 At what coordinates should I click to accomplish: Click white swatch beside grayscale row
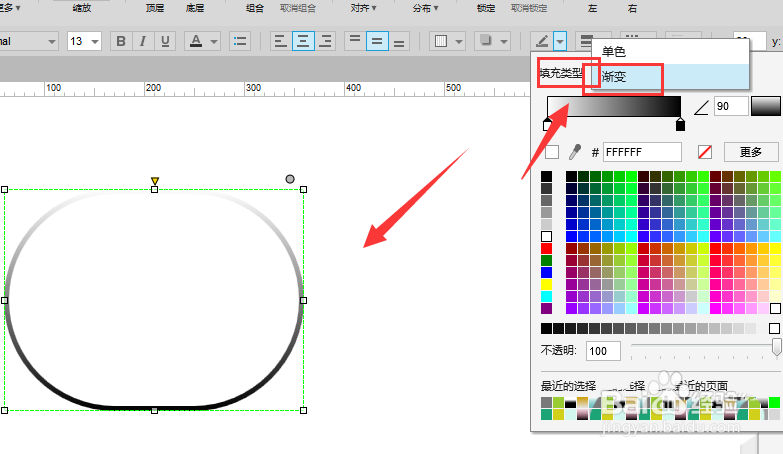tap(775, 328)
